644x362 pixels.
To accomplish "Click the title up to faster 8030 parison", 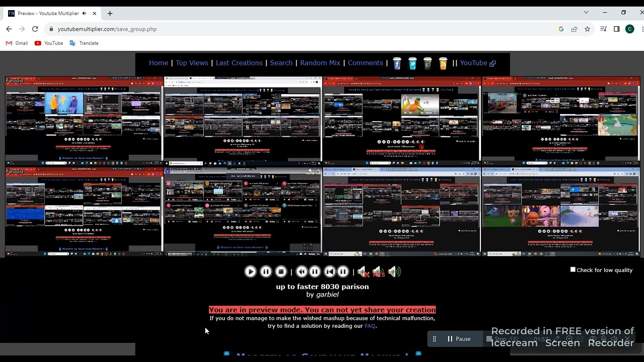I will click(323, 287).
